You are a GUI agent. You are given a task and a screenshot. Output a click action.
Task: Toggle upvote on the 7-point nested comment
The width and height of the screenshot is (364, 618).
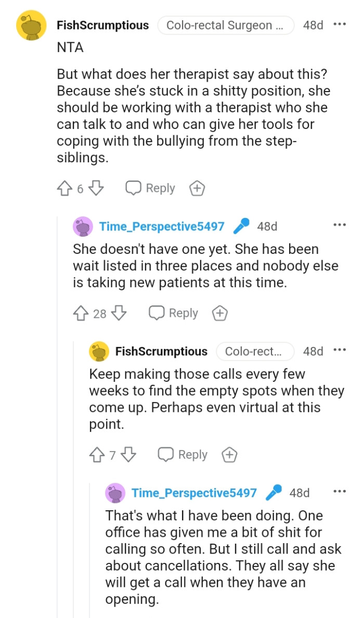tap(97, 454)
